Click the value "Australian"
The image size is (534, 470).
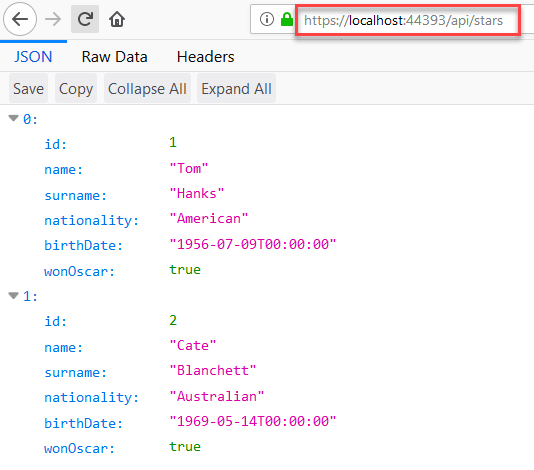pos(217,396)
